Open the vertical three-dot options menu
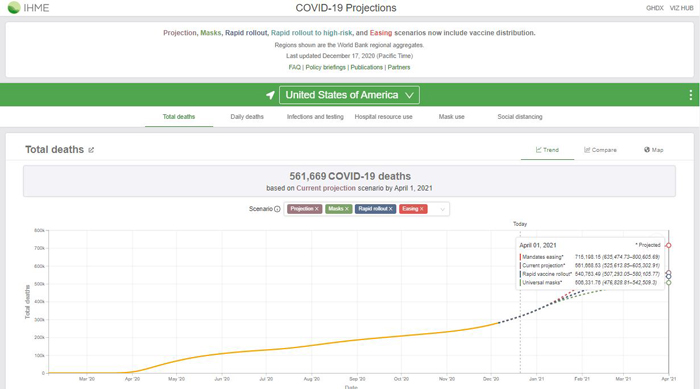700x389 pixels. [x=690, y=95]
